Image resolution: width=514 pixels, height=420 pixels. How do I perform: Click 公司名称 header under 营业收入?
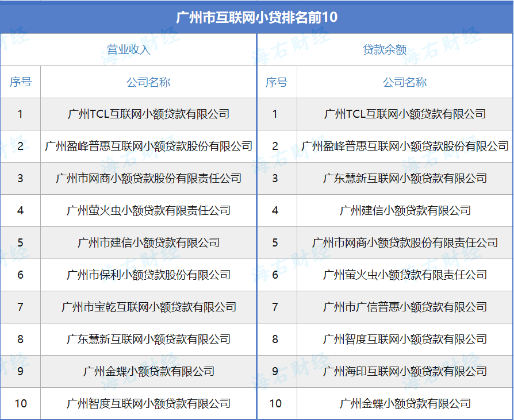(148, 82)
